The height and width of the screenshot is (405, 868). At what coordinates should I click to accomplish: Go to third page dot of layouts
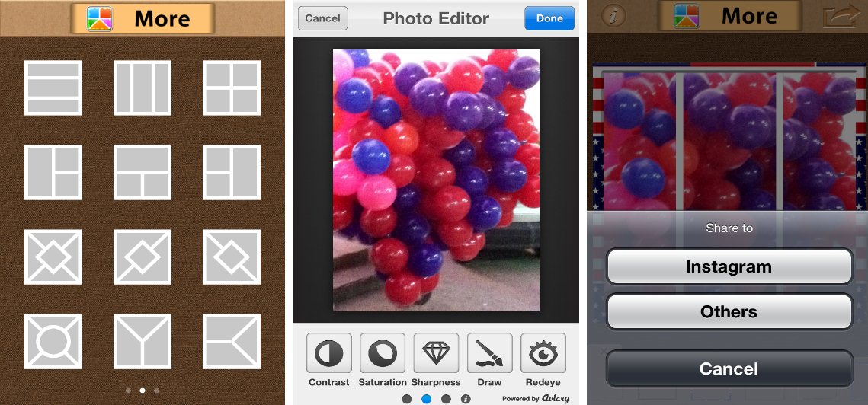coord(157,391)
